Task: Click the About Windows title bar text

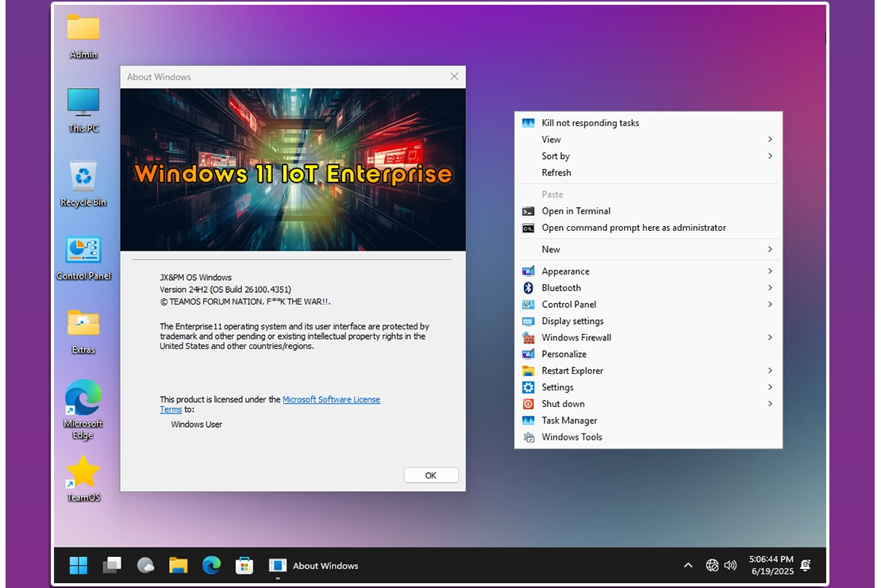Action: point(159,77)
